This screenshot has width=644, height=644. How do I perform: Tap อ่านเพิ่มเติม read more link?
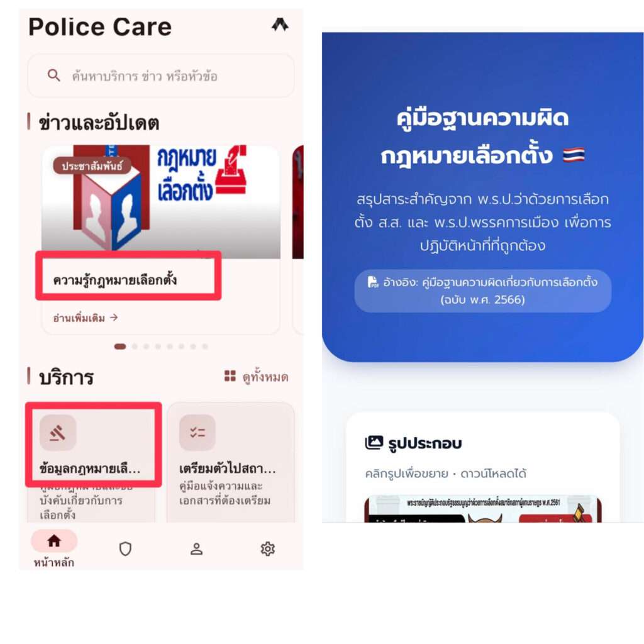click(x=86, y=318)
